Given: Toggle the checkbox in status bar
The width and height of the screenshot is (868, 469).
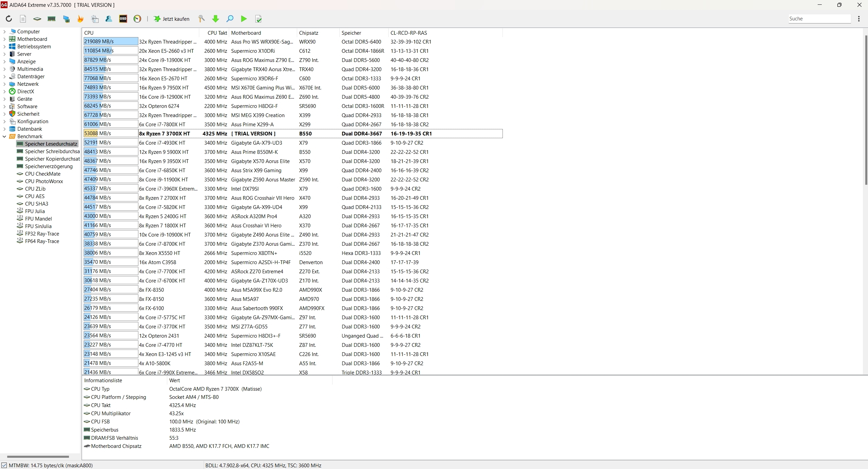Looking at the screenshot, I should tap(4, 465).
